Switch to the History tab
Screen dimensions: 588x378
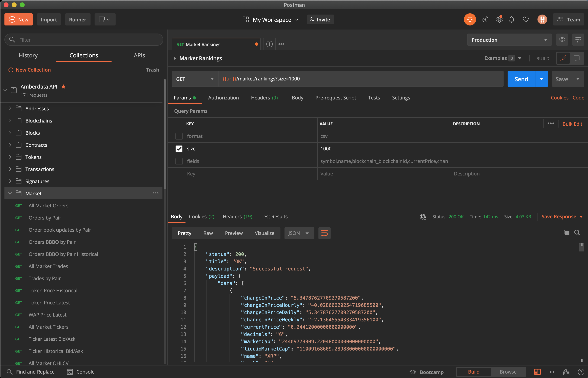coord(28,55)
